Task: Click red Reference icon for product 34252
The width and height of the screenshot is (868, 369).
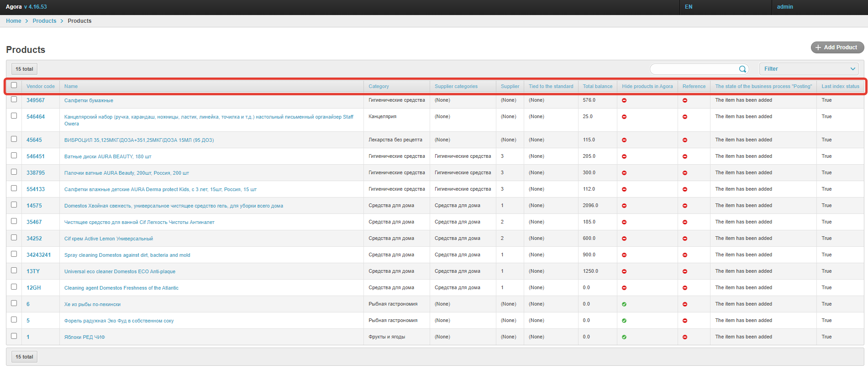Action: point(685,239)
